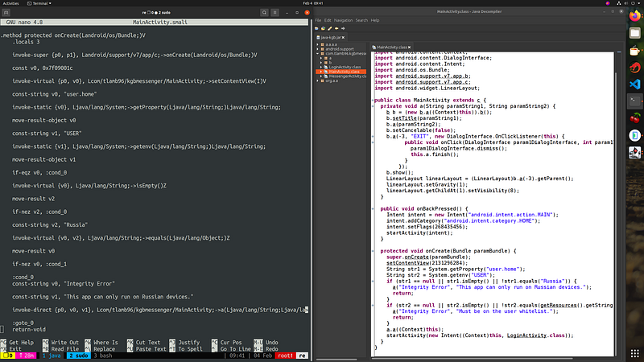Click getResources link in the decompiled code

[559, 306]
